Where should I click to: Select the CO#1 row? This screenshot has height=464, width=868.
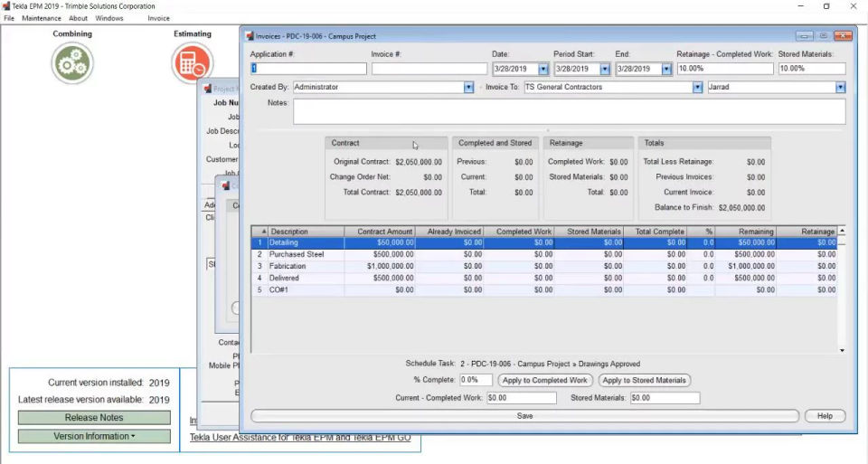tap(544, 289)
